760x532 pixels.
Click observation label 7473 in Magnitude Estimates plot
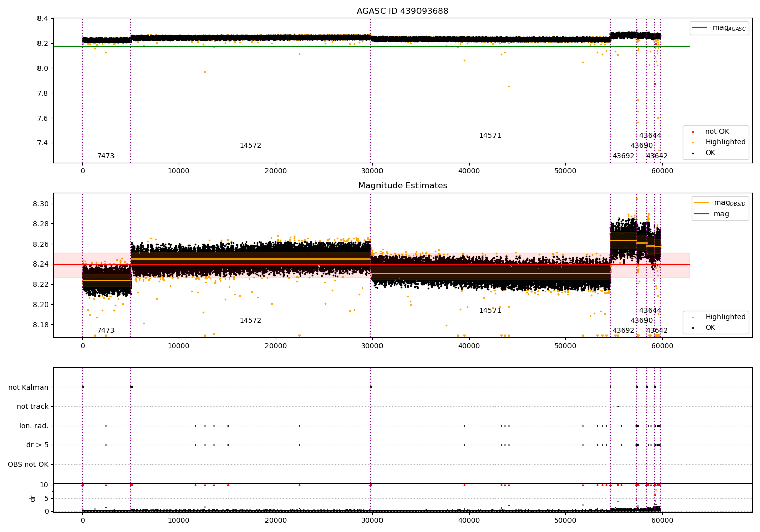[106, 331]
